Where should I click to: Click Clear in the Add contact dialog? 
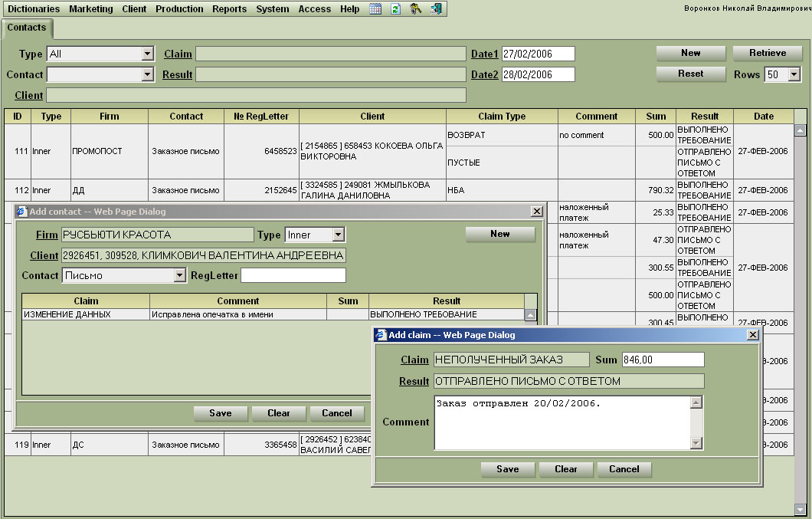click(279, 413)
